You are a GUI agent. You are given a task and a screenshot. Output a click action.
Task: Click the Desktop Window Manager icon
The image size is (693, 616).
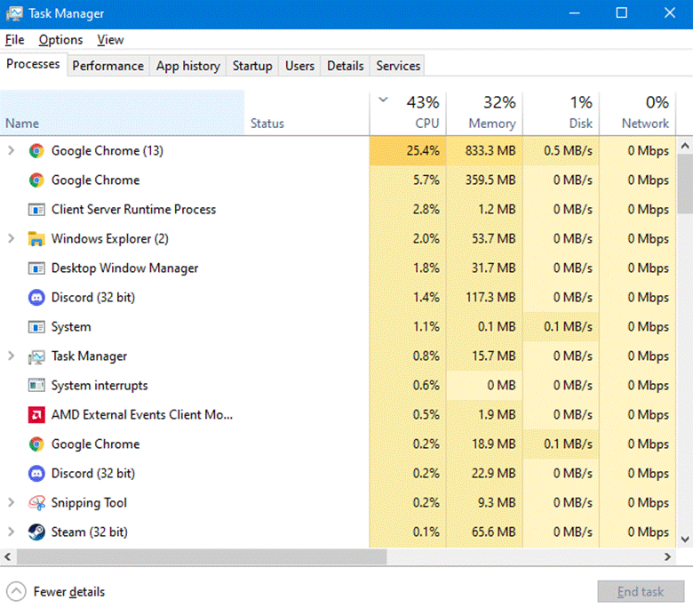36,268
